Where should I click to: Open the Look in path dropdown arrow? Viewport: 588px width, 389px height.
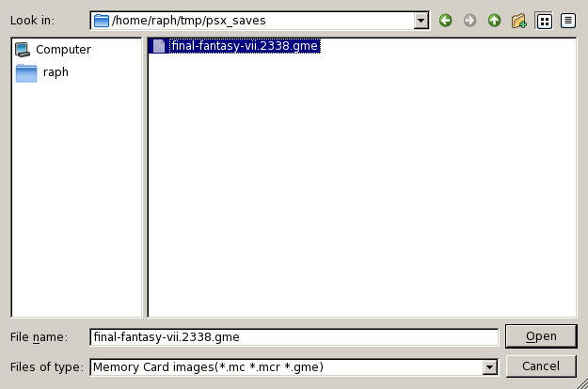pyautogui.click(x=421, y=21)
